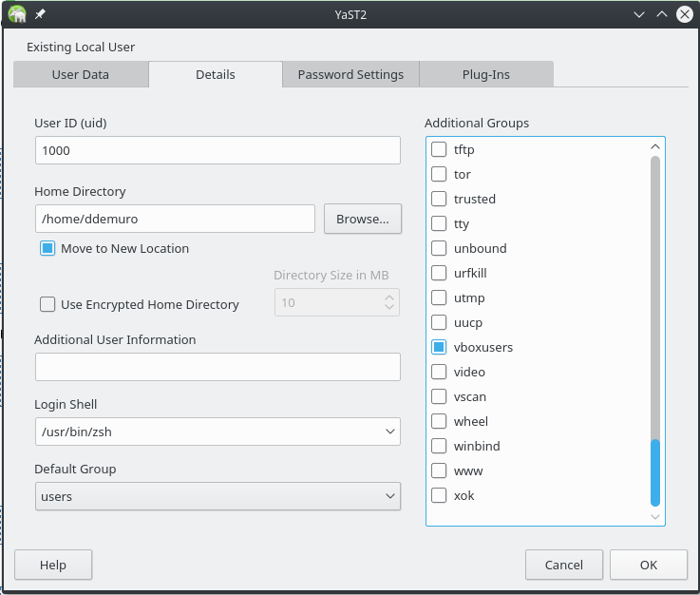Viewport: 700px width, 595px height.
Task: Select the Details tab
Action: pos(216,74)
